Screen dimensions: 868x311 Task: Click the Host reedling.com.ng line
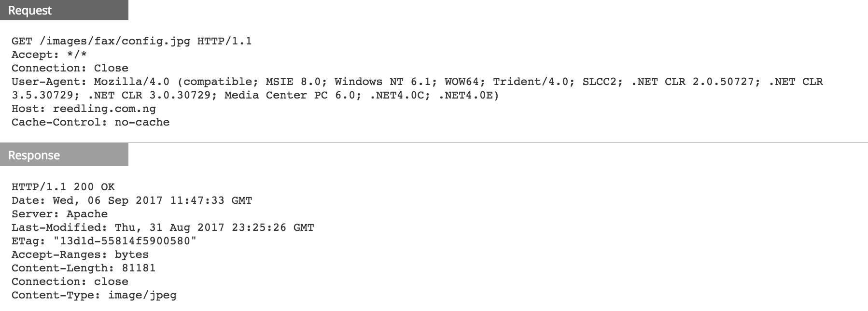(84, 109)
